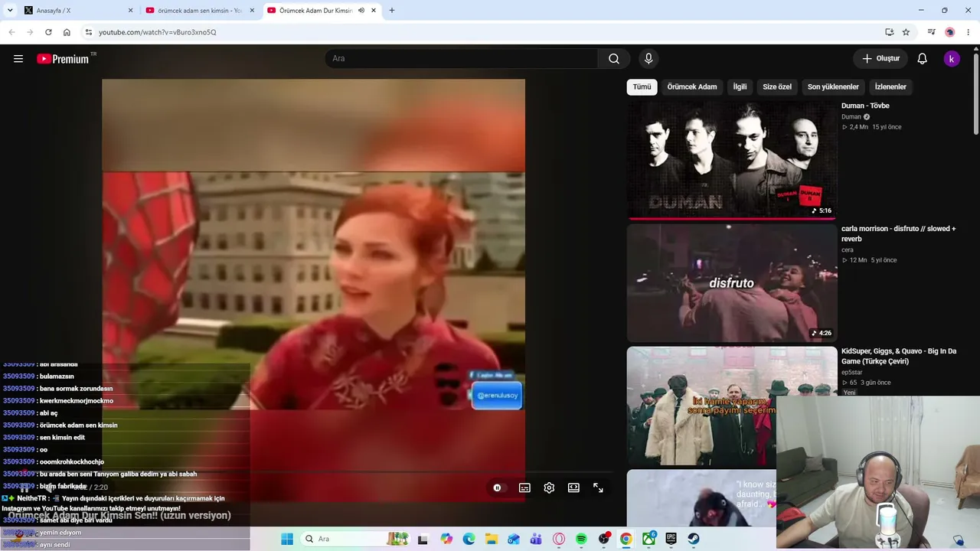Open OBS Studio from the taskbar
Viewport: 980px width, 551px height.
click(x=604, y=539)
